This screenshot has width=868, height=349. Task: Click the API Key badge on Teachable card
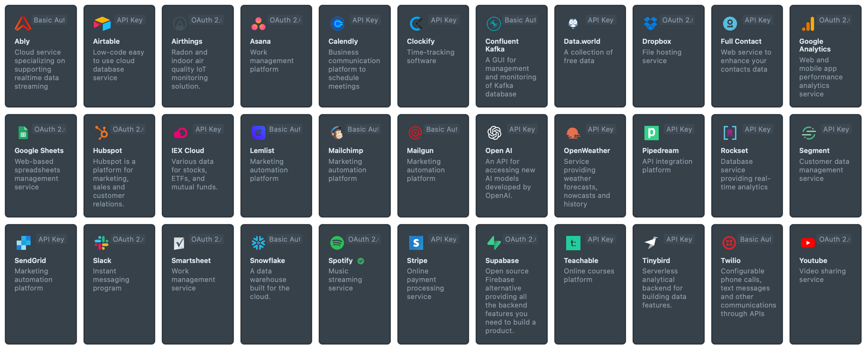pyautogui.click(x=601, y=239)
